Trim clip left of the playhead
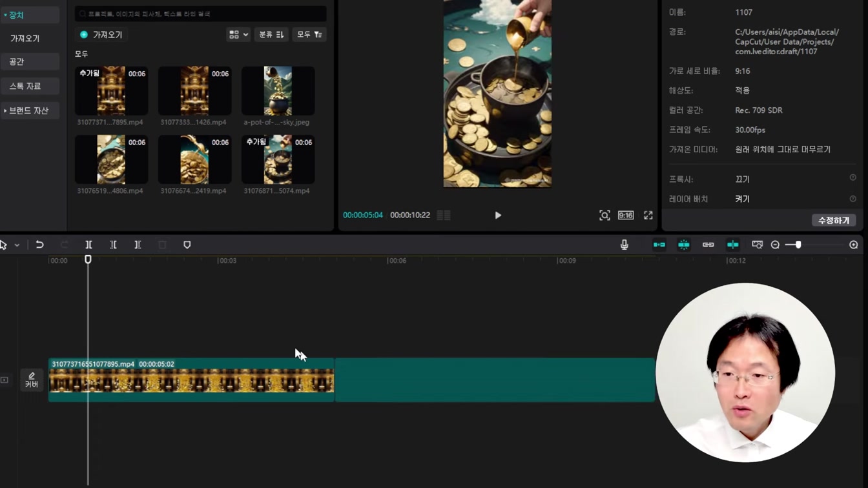 point(113,245)
